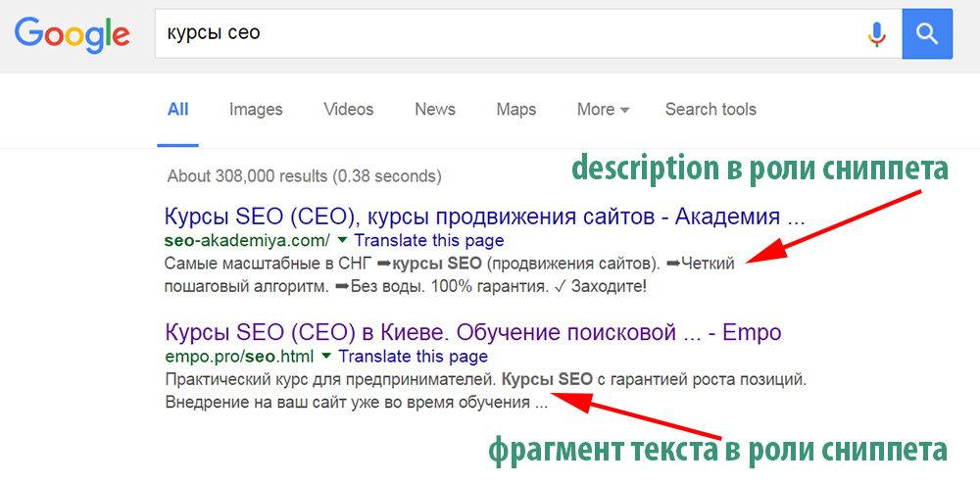
Task: Click the microphone voice search icon
Action: 876,34
